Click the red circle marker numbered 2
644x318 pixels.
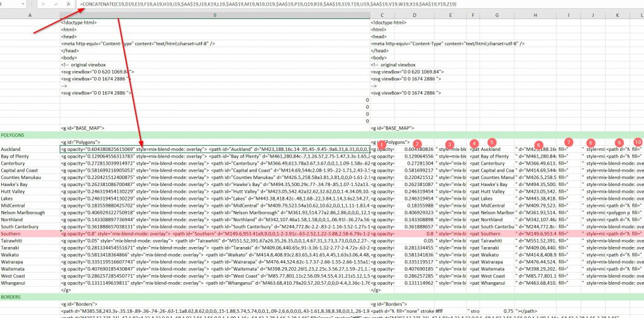pos(416,144)
